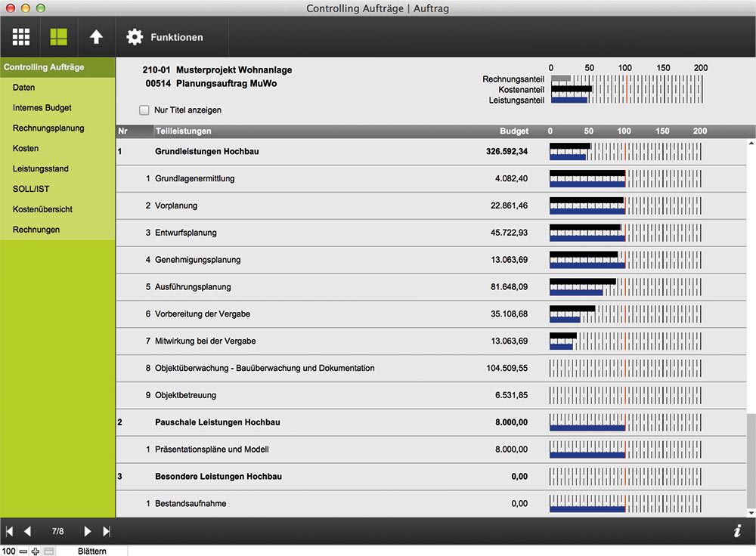Open the Kostenübersicht sidebar item
The image size is (756, 556).
tap(42, 209)
